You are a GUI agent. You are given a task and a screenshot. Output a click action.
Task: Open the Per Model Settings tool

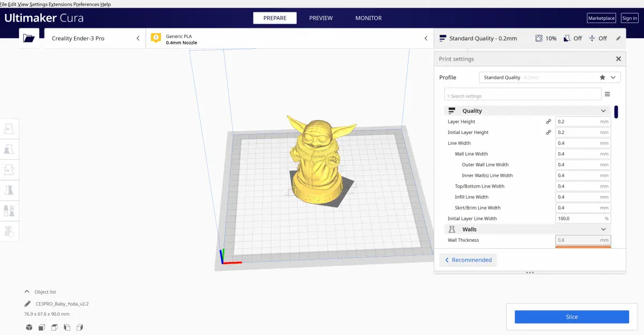(10, 210)
